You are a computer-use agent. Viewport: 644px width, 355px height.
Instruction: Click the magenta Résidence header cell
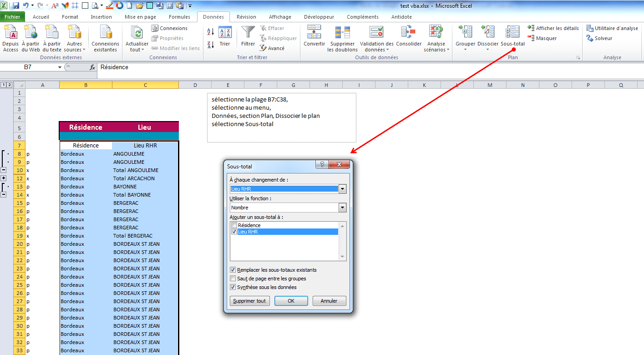(x=86, y=127)
